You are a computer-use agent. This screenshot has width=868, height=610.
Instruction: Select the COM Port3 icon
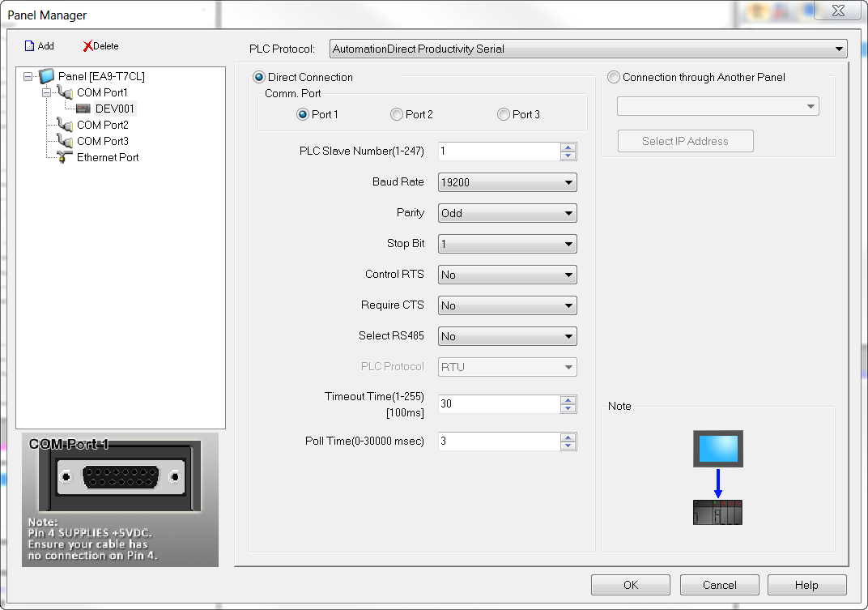tap(65, 141)
